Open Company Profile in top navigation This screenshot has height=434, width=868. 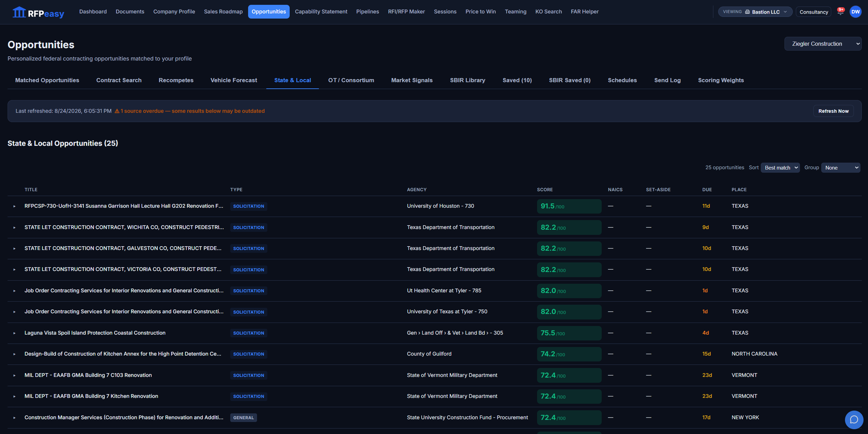(x=174, y=12)
